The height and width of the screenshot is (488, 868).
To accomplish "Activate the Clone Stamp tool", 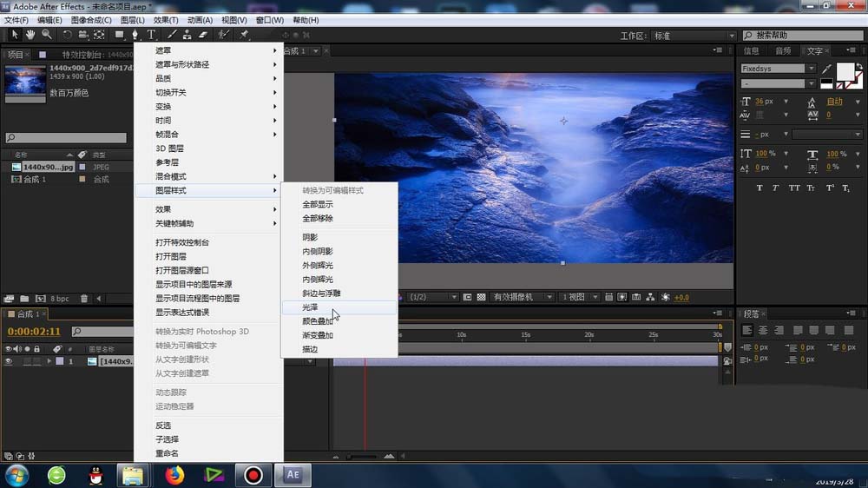I will [x=187, y=35].
